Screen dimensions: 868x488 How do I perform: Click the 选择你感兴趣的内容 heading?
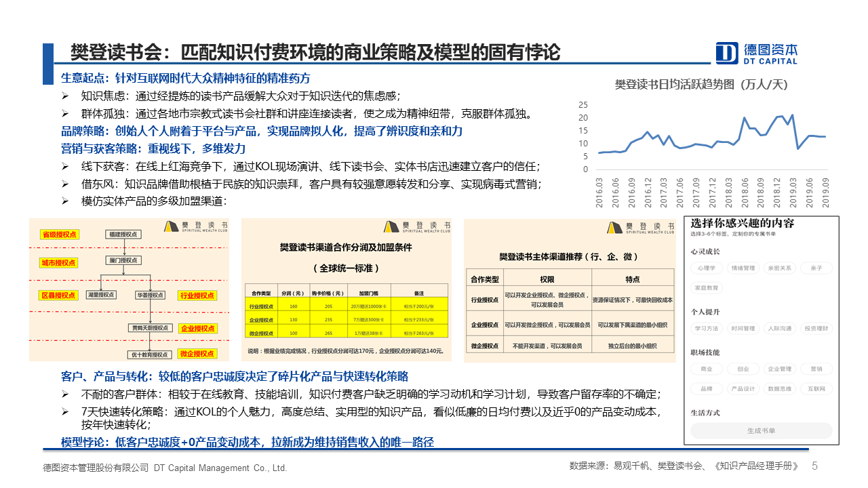[742, 223]
